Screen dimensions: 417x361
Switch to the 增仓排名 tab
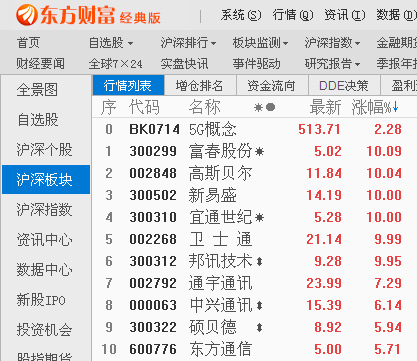[200, 85]
